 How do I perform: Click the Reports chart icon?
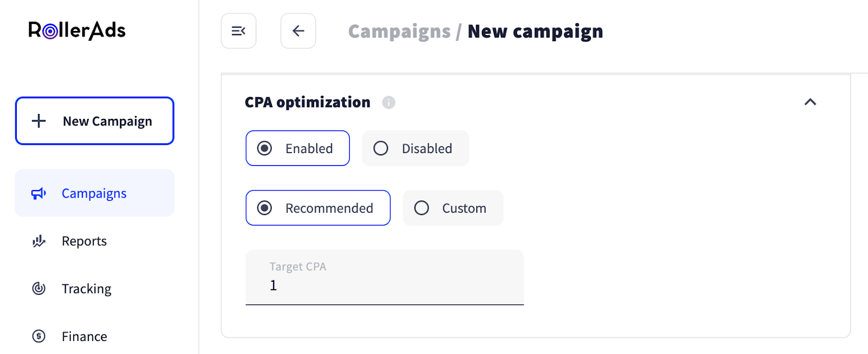point(39,241)
